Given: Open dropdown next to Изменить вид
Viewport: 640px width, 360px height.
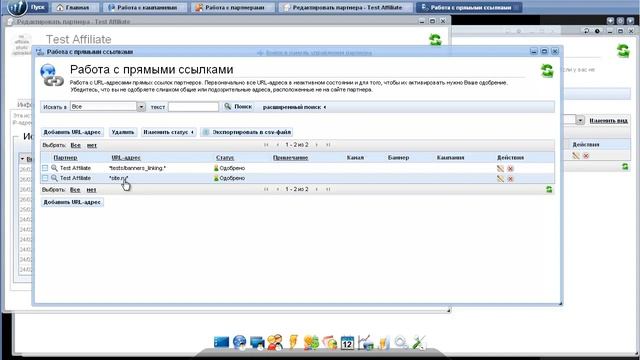Looking at the screenshot, I should [580, 120].
